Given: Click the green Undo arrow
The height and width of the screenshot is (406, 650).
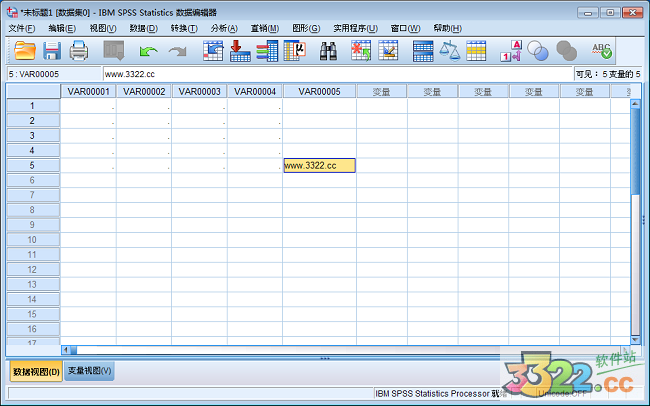Looking at the screenshot, I should click(149, 50).
